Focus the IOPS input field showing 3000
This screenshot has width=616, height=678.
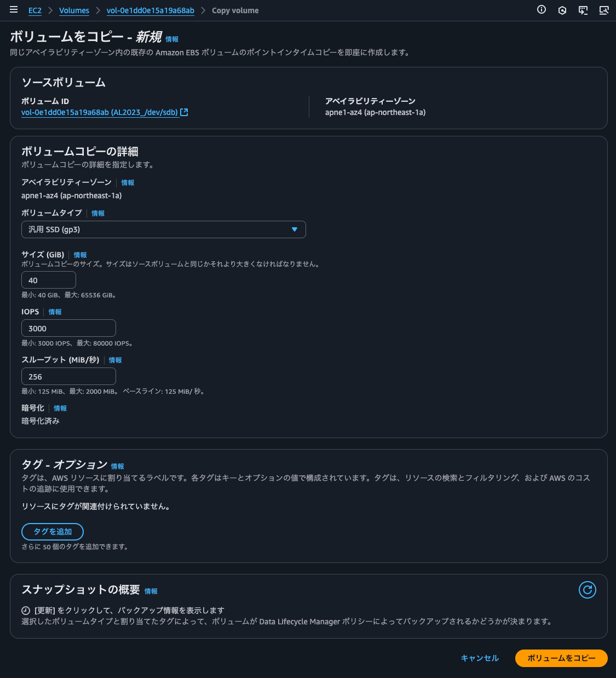68,328
